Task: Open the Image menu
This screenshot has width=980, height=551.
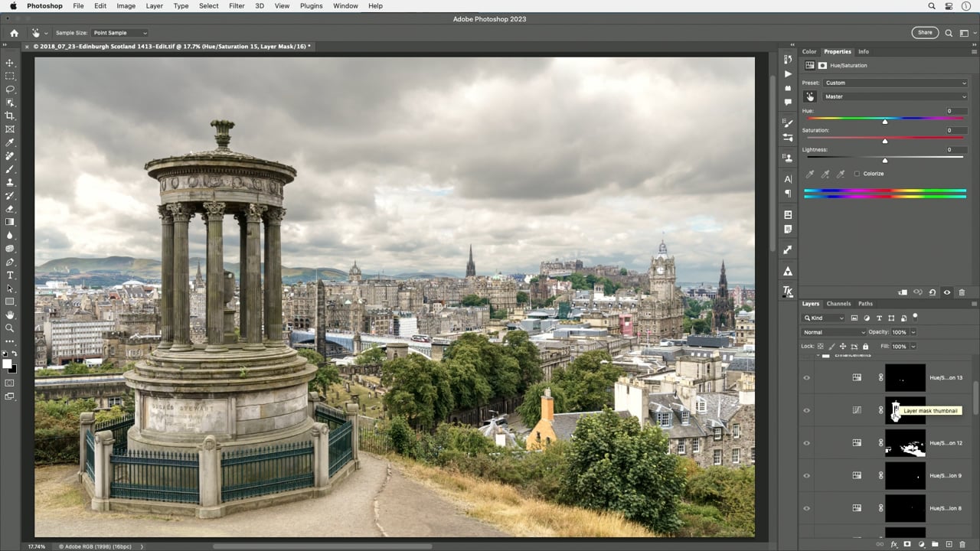Action: click(x=126, y=6)
